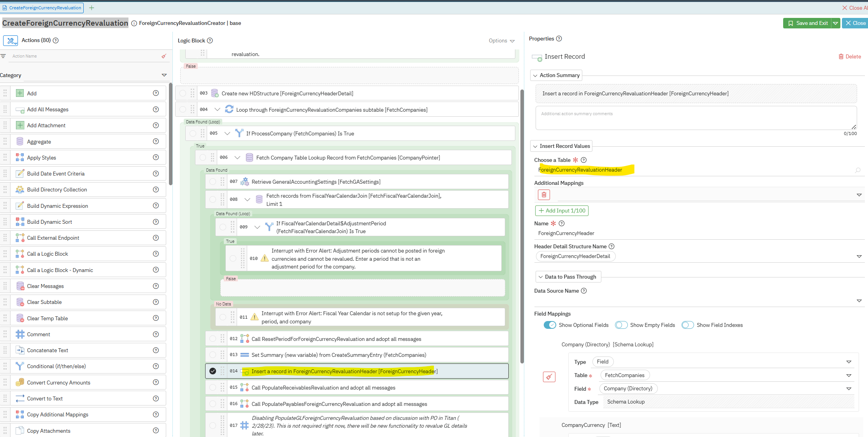Click the red trash icon under Additional Mappings
Image resolution: width=868 pixels, height=437 pixels.
tap(544, 195)
